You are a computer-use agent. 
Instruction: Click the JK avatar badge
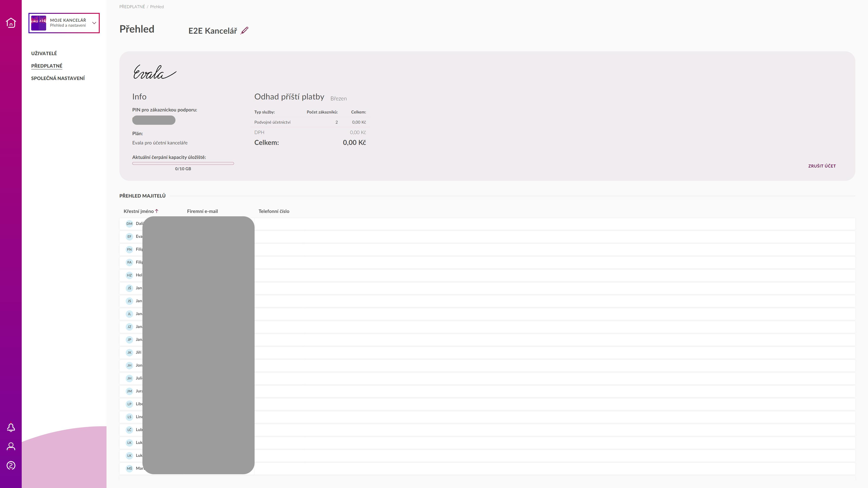coord(129,352)
